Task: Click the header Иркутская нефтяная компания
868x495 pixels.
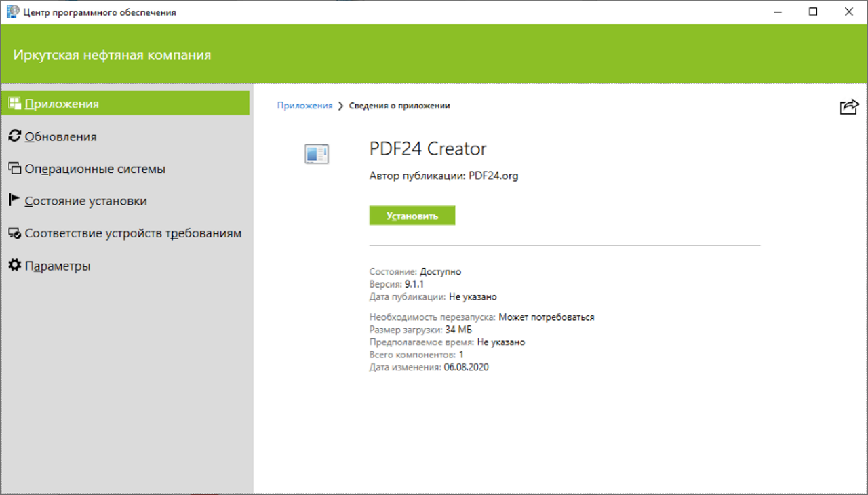Action: point(112,55)
